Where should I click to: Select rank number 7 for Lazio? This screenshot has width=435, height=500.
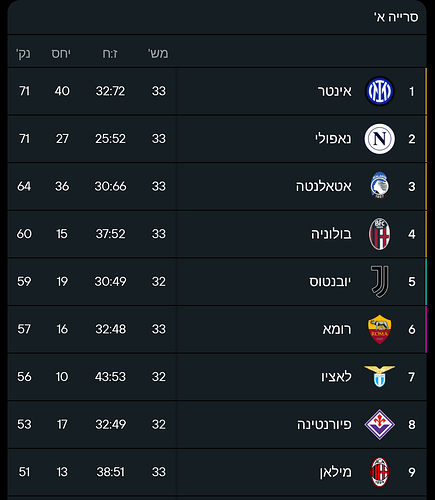(x=412, y=377)
